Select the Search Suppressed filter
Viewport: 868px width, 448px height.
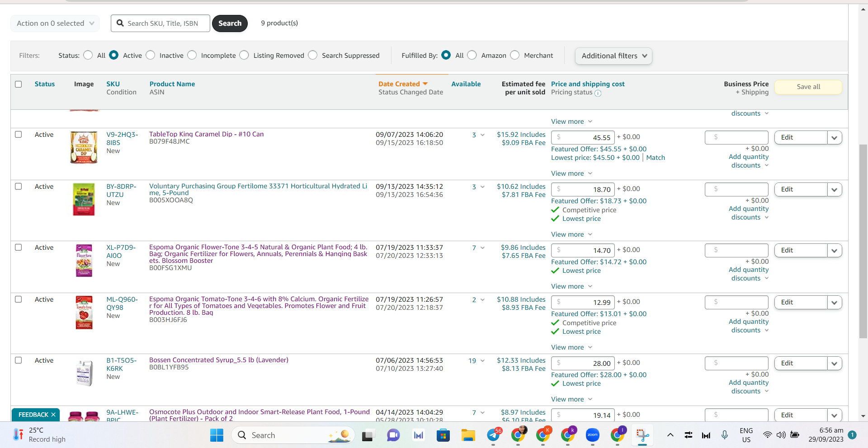pos(313,55)
